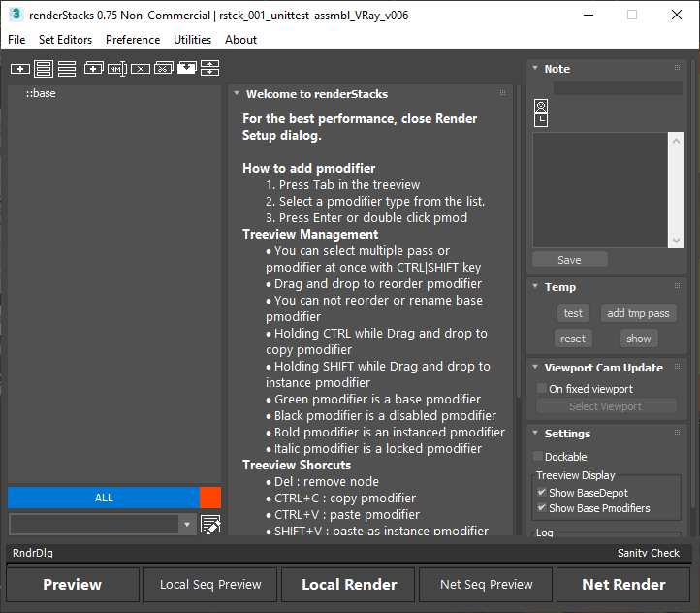Collapse the Welcome to renderStacks rollout
The height and width of the screenshot is (613, 700).
[237, 93]
